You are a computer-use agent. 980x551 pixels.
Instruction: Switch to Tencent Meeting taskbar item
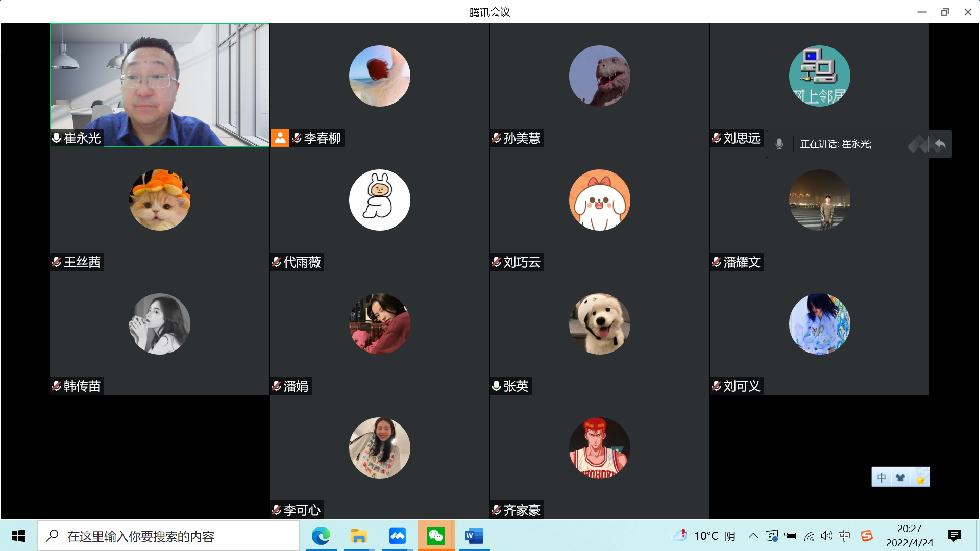pyautogui.click(x=397, y=536)
